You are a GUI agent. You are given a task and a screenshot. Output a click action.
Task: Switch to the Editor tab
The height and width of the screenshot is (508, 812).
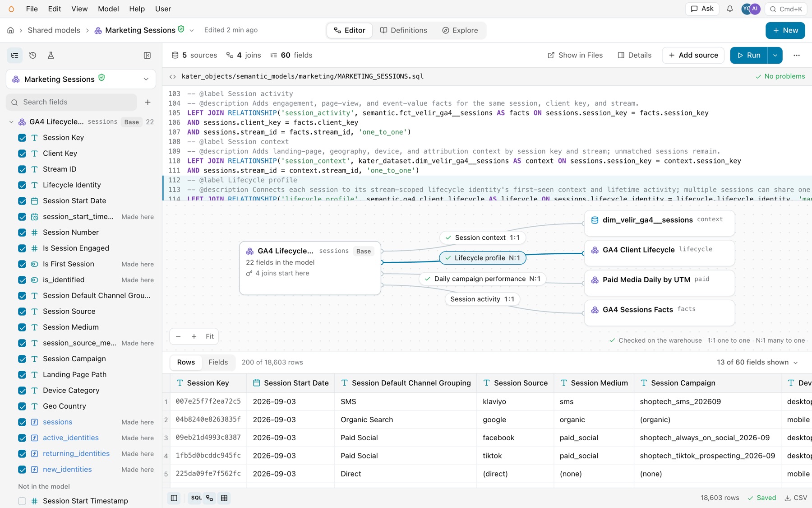350,30
